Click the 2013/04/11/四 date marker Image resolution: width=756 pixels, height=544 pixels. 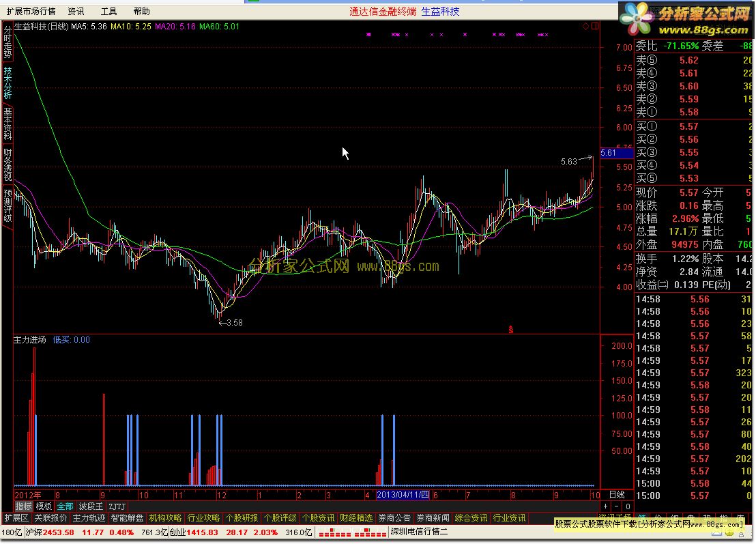pos(403,495)
